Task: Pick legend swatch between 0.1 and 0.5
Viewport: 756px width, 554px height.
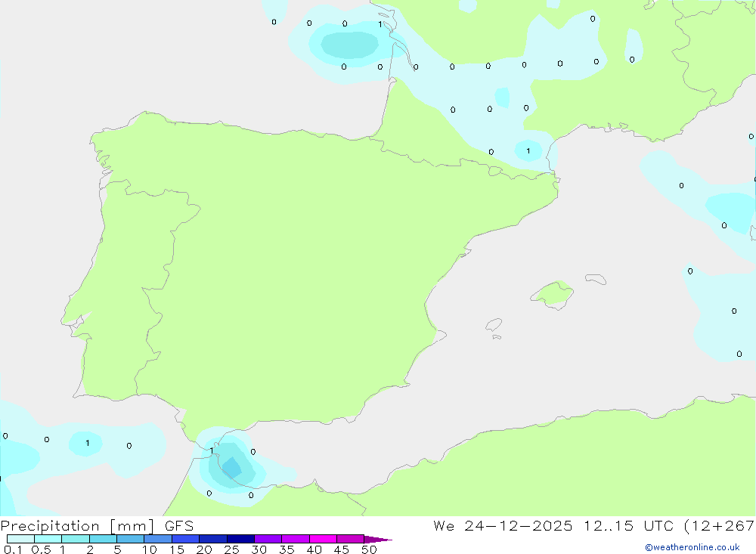Action: point(20,539)
